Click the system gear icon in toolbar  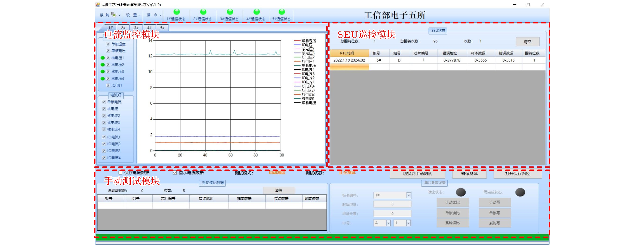[x=113, y=14]
